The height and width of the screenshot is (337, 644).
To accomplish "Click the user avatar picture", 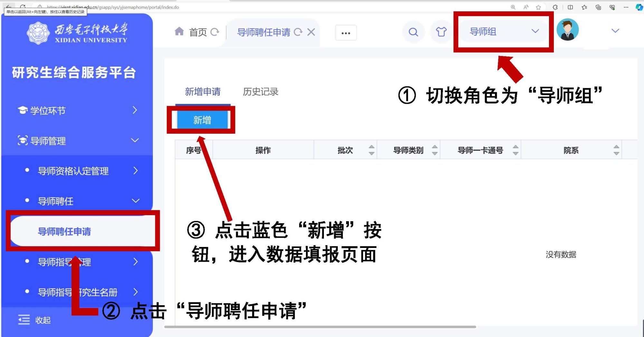I will click(567, 30).
